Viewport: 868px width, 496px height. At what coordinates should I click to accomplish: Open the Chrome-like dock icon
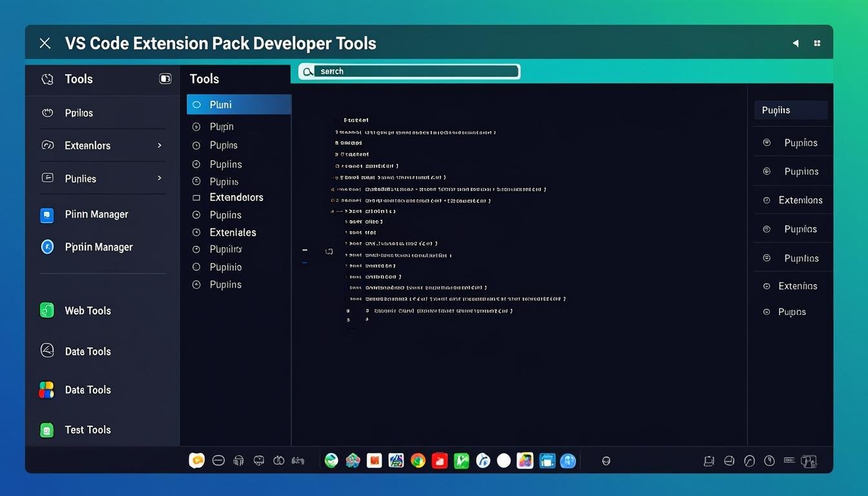click(418, 460)
